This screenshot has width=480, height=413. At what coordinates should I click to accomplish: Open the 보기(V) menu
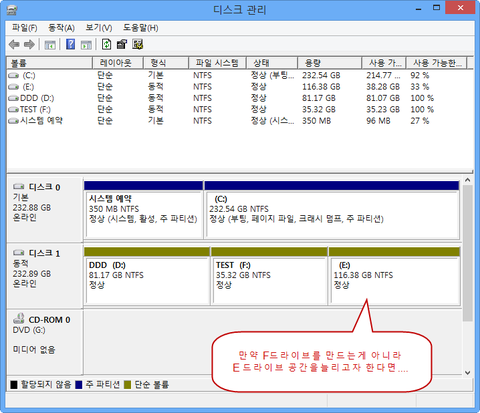click(99, 28)
